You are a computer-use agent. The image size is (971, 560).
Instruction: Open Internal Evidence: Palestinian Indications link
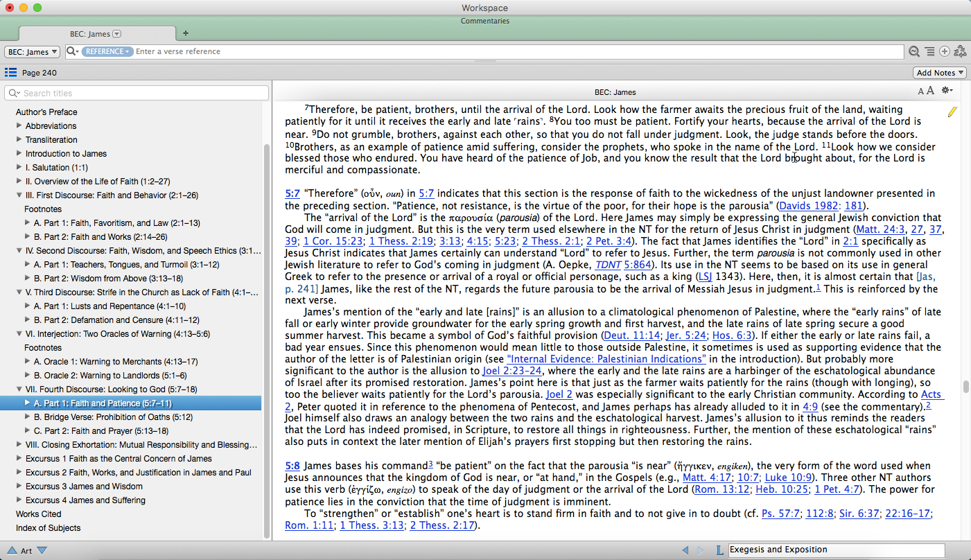point(606,359)
